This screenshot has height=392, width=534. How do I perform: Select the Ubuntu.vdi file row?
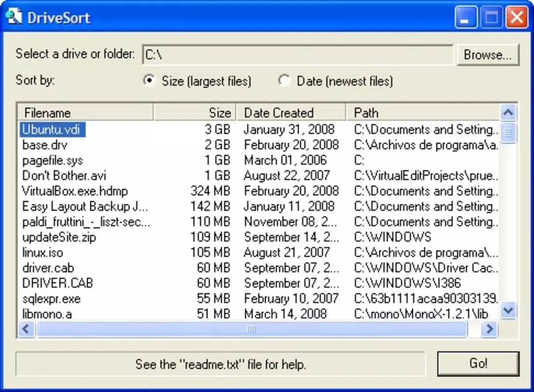pos(258,129)
